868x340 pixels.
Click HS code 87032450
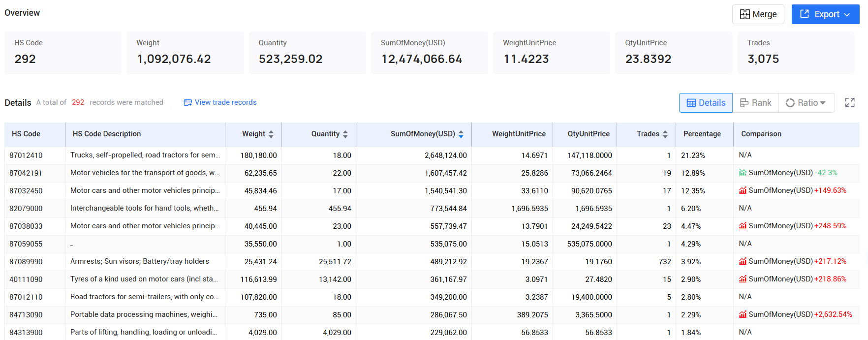pos(26,191)
